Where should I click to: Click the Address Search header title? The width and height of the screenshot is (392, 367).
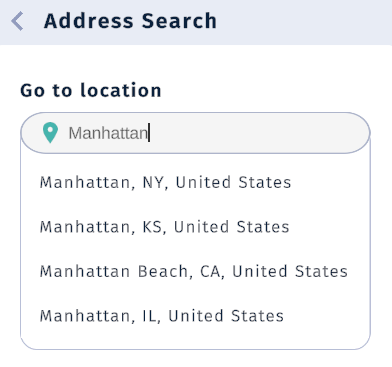[x=130, y=21]
